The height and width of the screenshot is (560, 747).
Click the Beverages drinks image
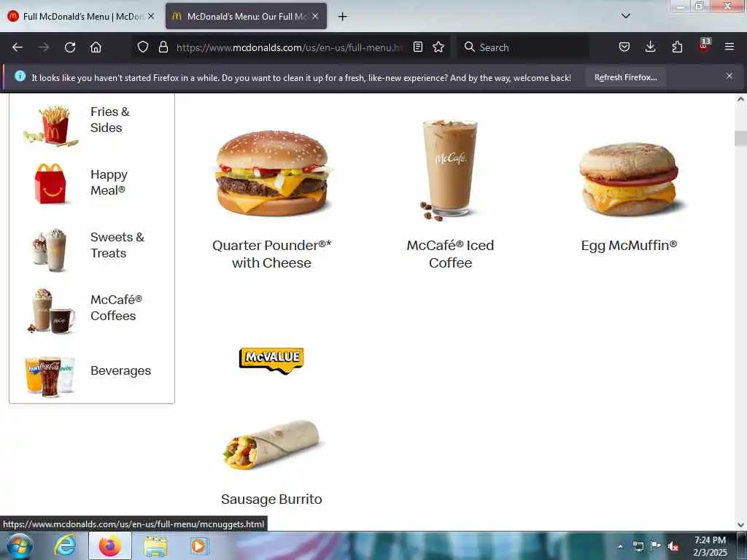[x=50, y=377]
